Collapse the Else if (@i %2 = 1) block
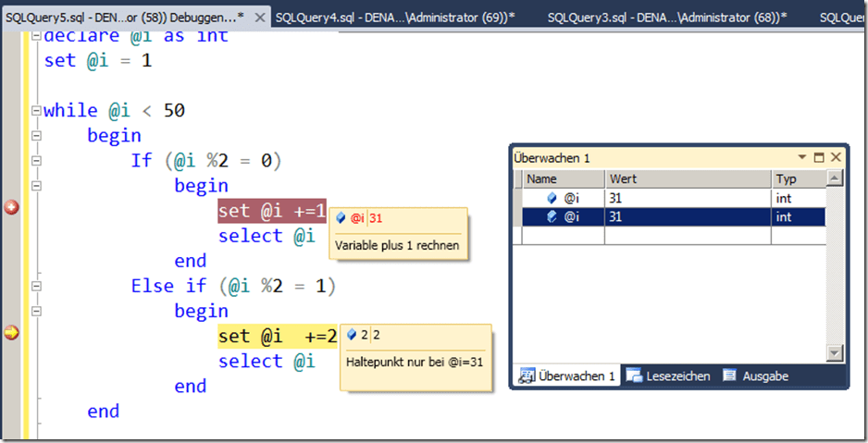This screenshot has height=443, width=868. coord(36,286)
